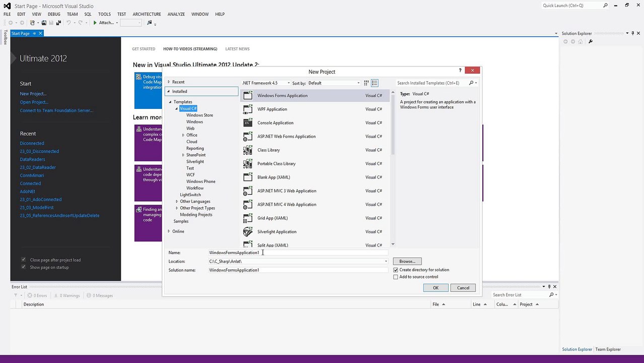Image resolution: width=644 pixels, height=363 pixels.
Task: Toggle Close page after project load checkbox
Action: point(23,260)
